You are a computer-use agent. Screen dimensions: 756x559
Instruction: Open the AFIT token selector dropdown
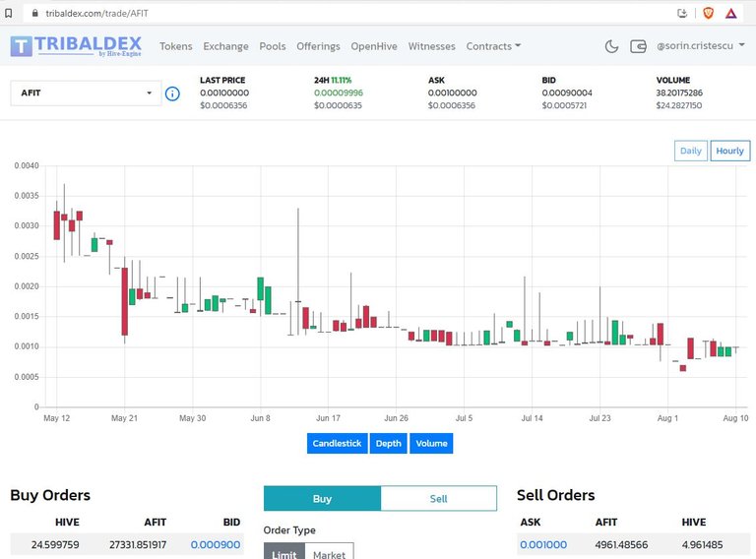click(86, 93)
